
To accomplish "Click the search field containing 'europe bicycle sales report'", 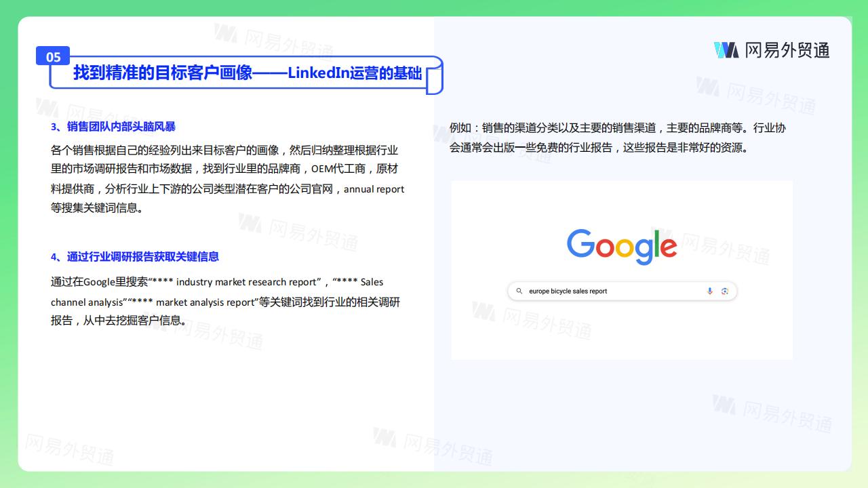I will point(622,291).
